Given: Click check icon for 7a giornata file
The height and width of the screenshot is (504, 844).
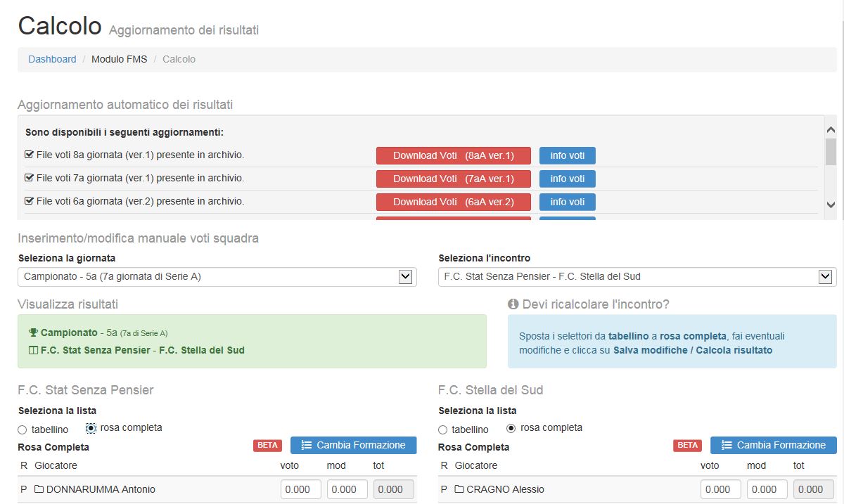Looking at the screenshot, I should (29, 178).
